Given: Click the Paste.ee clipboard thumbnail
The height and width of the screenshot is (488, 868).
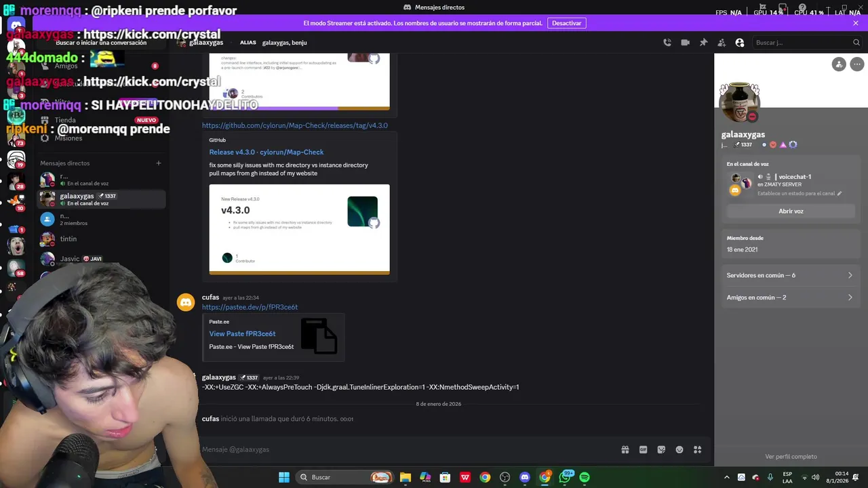Looking at the screenshot, I should point(319,336).
